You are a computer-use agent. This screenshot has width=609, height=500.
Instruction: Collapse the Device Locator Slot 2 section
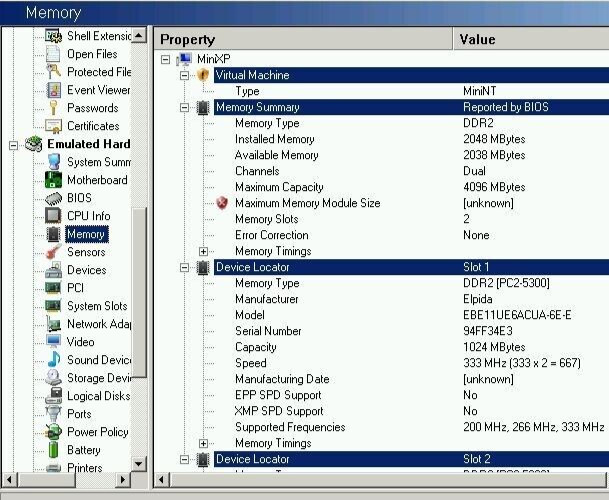(184, 459)
